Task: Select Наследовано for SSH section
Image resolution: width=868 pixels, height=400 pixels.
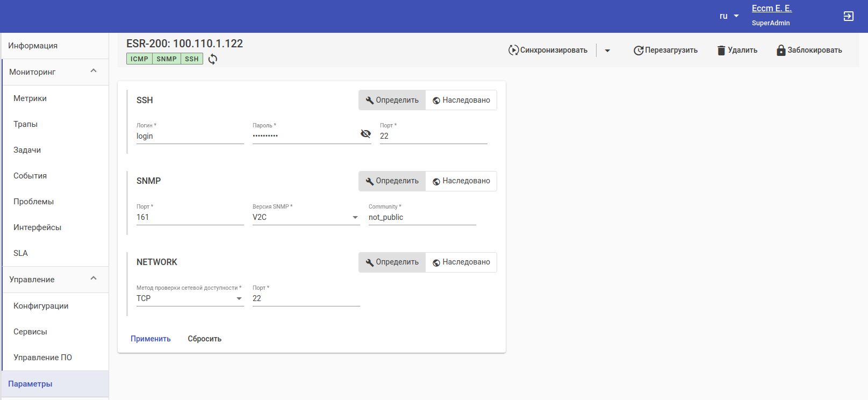Action: [461, 100]
